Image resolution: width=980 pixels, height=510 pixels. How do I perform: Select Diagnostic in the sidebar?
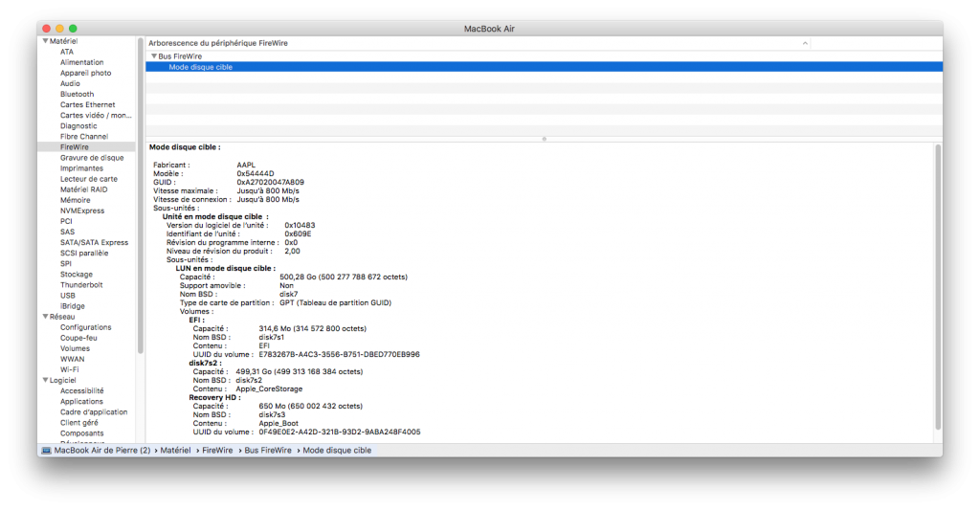[x=78, y=126]
